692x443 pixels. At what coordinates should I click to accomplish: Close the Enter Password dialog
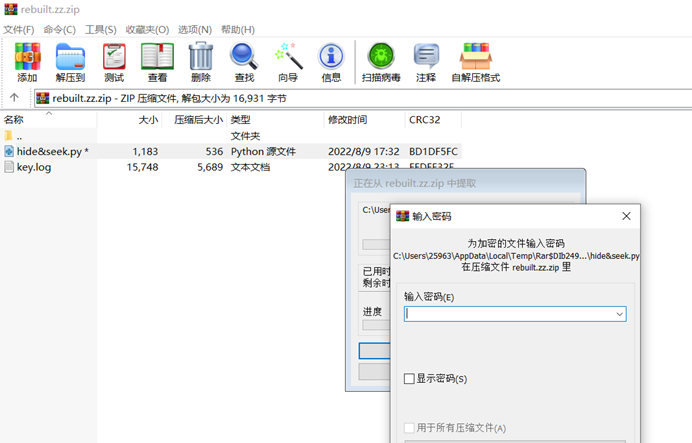click(x=626, y=216)
